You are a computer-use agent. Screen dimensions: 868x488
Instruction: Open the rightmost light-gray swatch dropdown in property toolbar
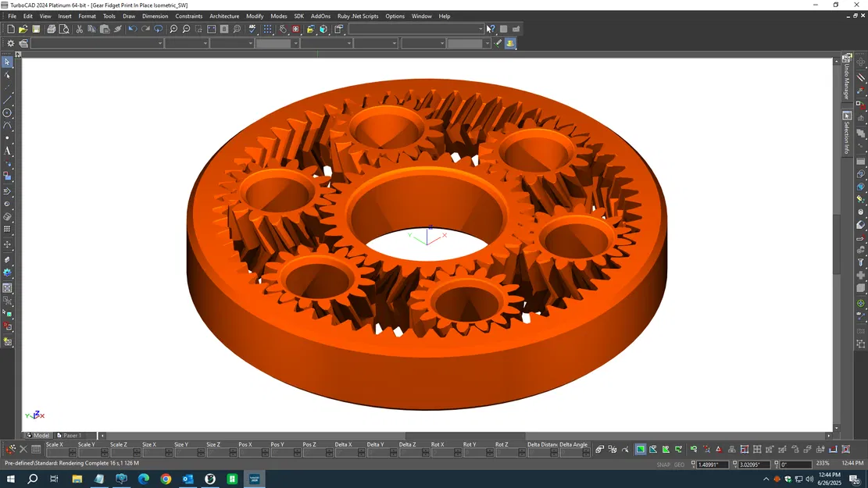(x=468, y=43)
